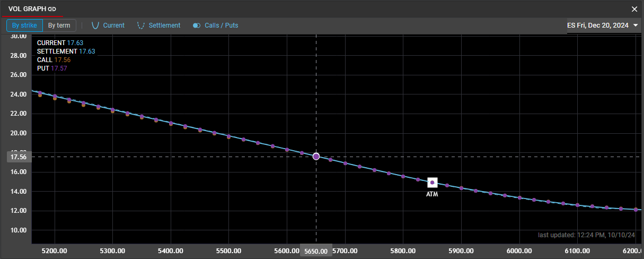644x259 pixels.
Task: Click the SETTLEMENT 17.63 legend entry
Action: tap(66, 51)
